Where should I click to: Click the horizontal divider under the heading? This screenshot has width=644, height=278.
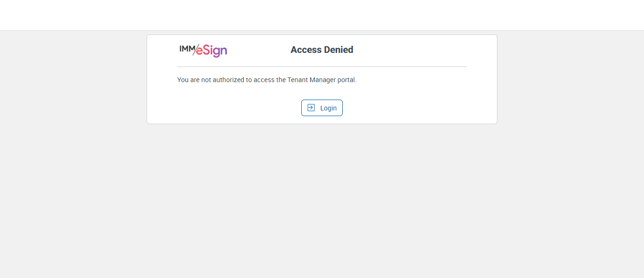(x=322, y=67)
